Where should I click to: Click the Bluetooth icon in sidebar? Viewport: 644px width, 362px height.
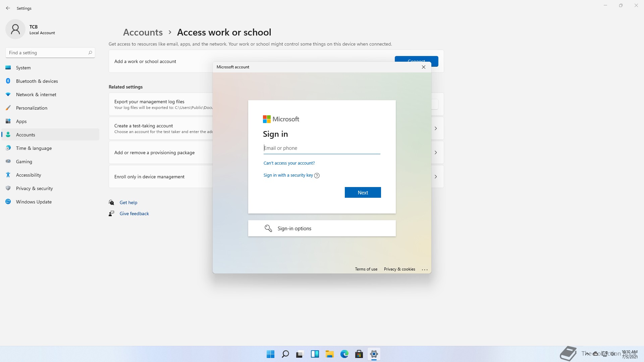(x=8, y=81)
